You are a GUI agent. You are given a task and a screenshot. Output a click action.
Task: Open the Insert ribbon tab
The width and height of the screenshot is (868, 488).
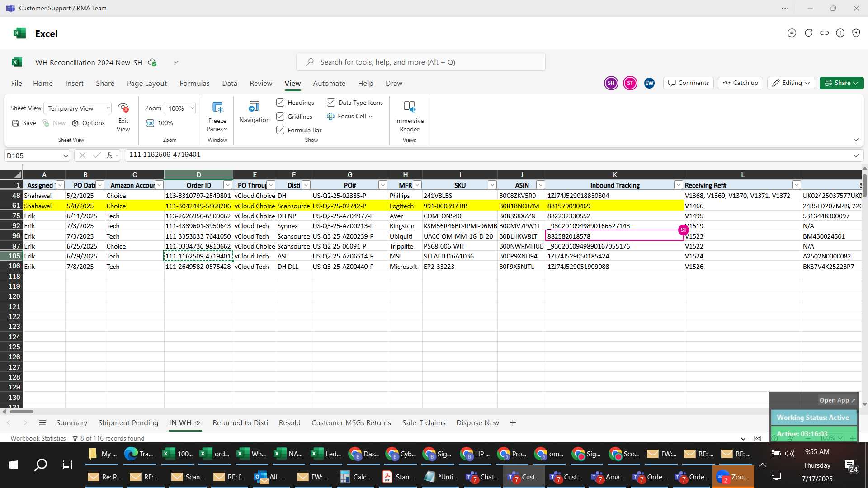(x=74, y=84)
